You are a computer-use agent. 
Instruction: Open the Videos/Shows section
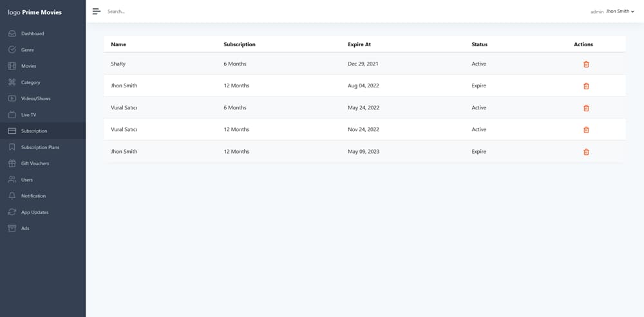click(43, 98)
